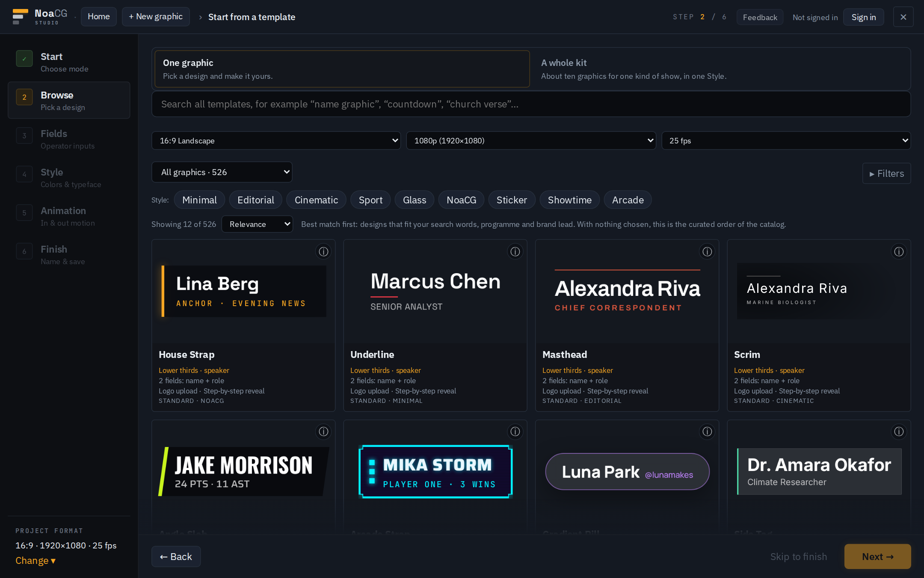Expand the Filters panel

(886, 173)
